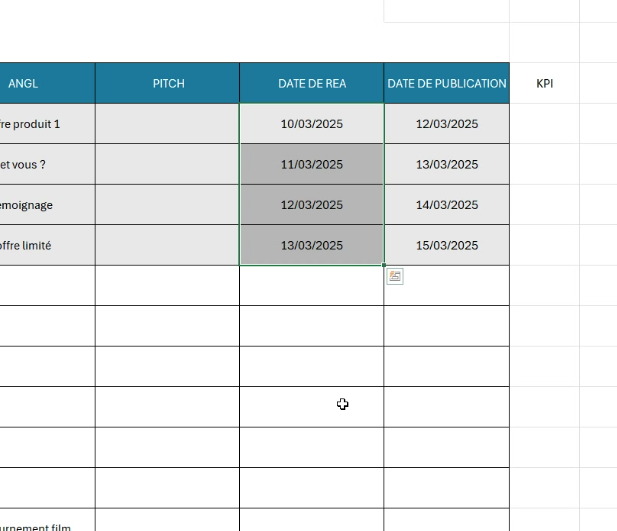Click the fill handle of the selected range

384,265
